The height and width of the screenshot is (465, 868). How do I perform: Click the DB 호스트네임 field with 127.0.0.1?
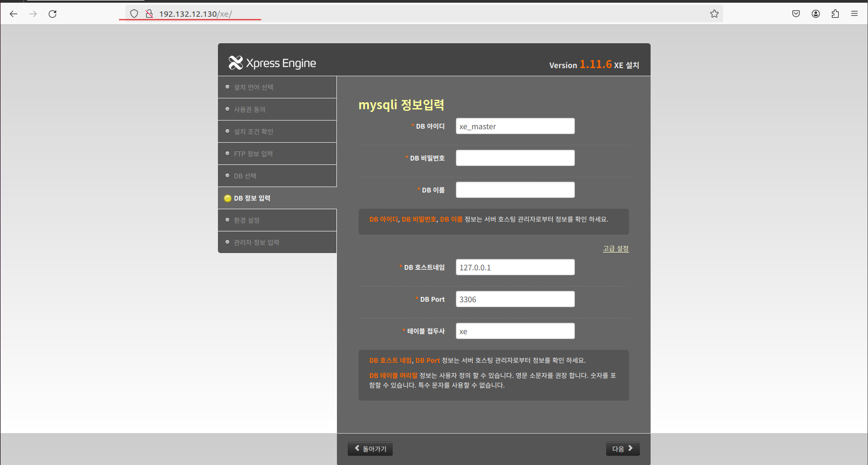(x=515, y=267)
